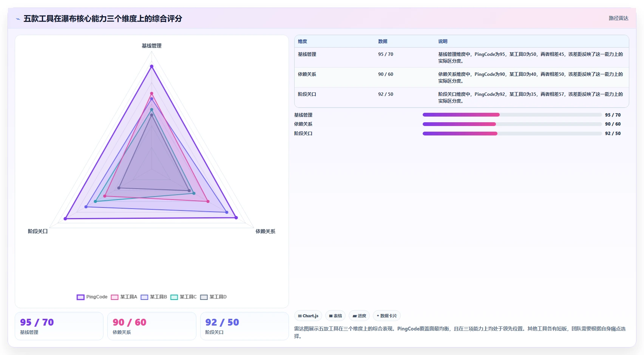Toggle 某工具C series in the legend

[184, 297]
